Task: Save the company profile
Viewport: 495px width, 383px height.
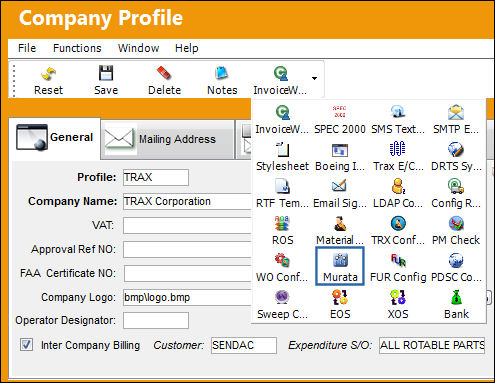Action: pyautogui.click(x=106, y=81)
